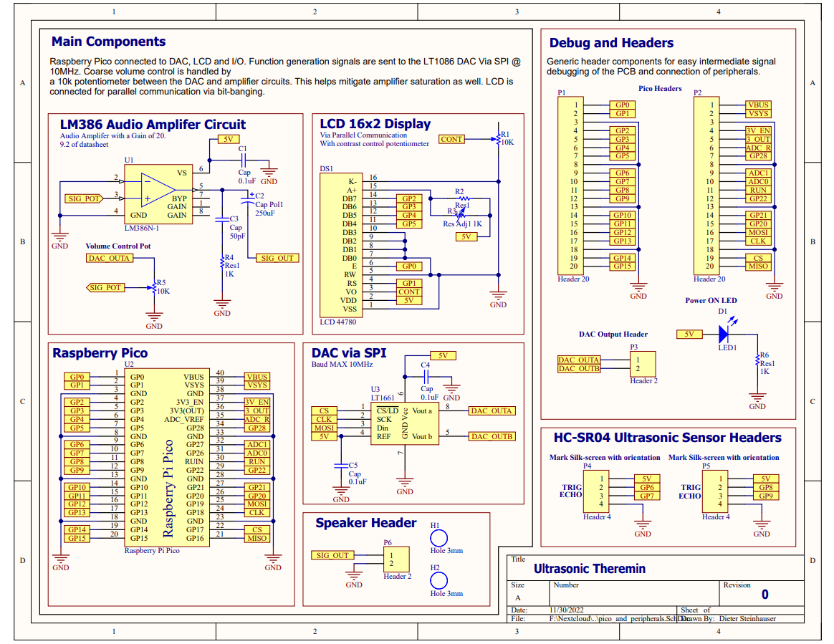Click the P1 Pico Header 20 component

click(x=570, y=186)
